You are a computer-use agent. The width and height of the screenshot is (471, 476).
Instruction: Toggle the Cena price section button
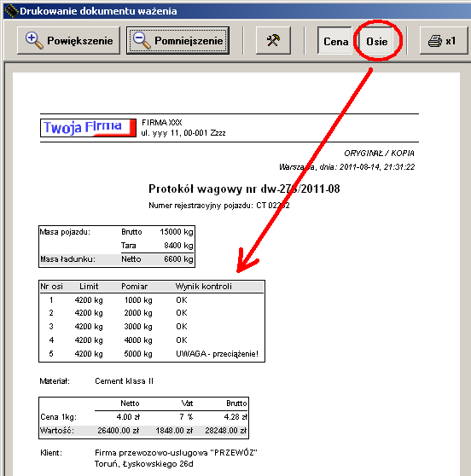click(x=335, y=41)
